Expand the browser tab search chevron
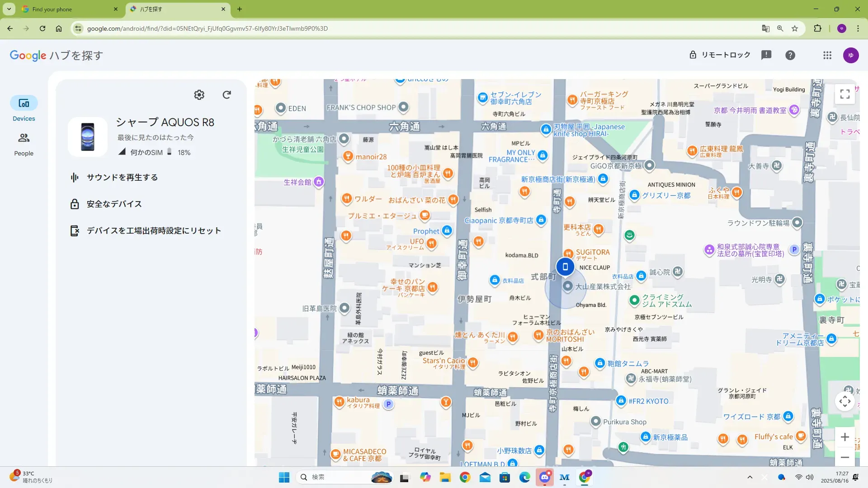The height and width of the screenshot is (488, 868). (9, 9)
